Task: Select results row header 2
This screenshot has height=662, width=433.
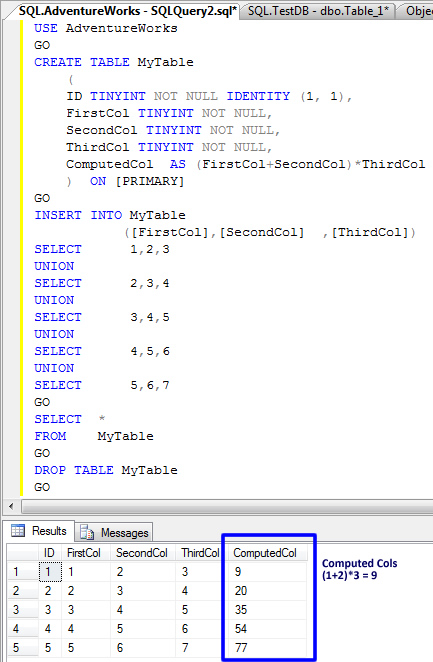Action: [x=23, y=591]
